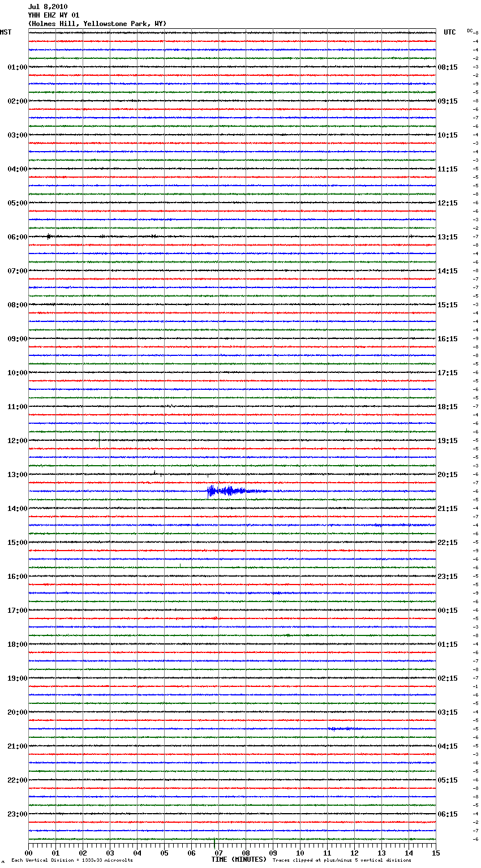
Task: Click the vertical spike on the 12:00 black trace
Action: click(100, 440)
